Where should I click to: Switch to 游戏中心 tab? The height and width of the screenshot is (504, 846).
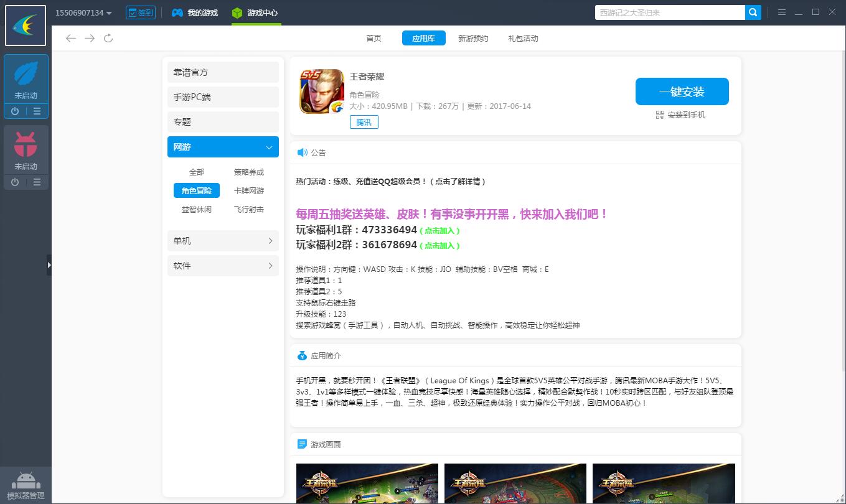255,12
